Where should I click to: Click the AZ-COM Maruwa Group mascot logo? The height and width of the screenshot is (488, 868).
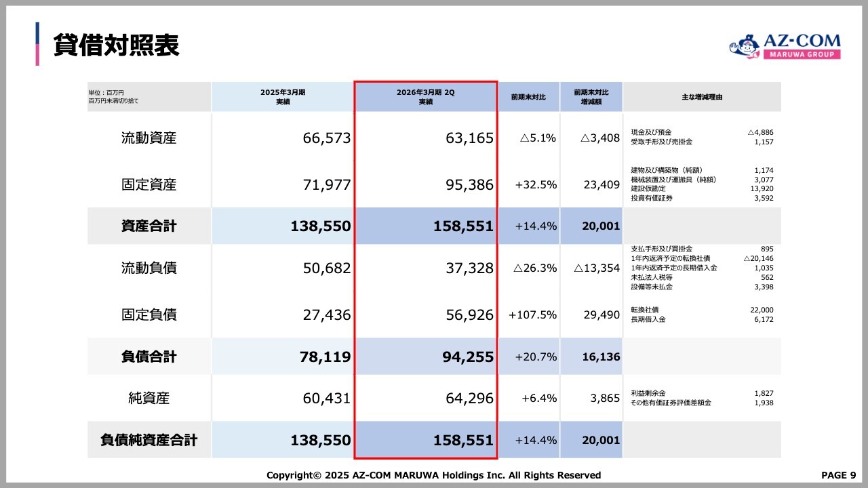743,47
